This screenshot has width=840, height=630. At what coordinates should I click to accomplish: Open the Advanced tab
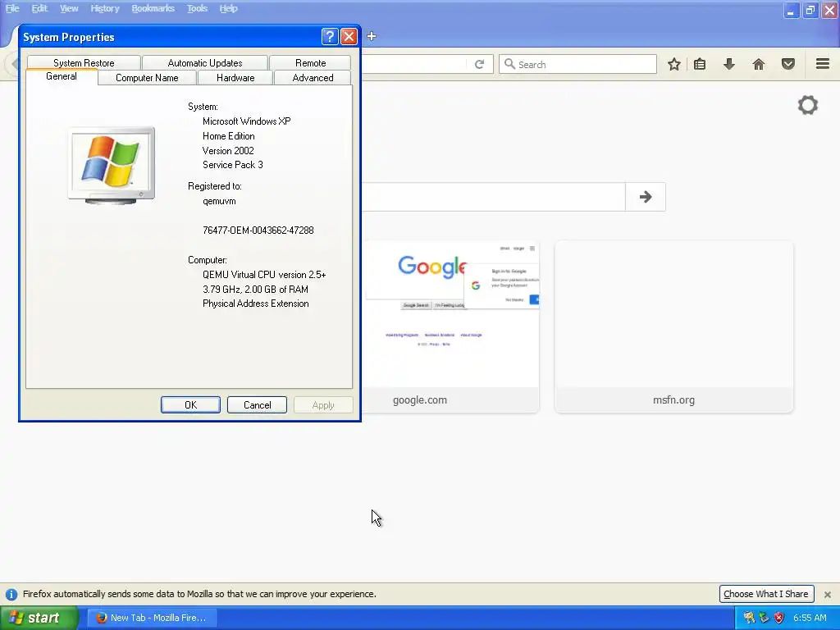(313, 78)
